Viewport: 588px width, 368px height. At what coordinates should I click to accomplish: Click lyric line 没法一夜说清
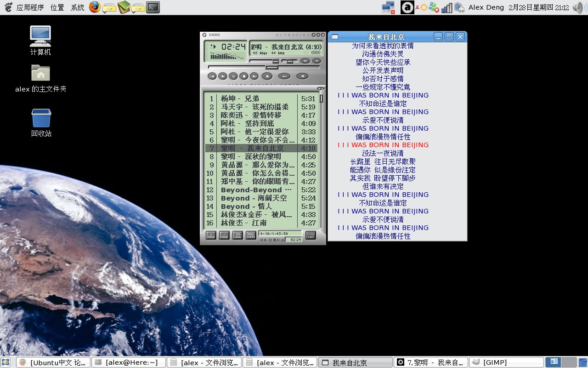click(x=383, y=153)
